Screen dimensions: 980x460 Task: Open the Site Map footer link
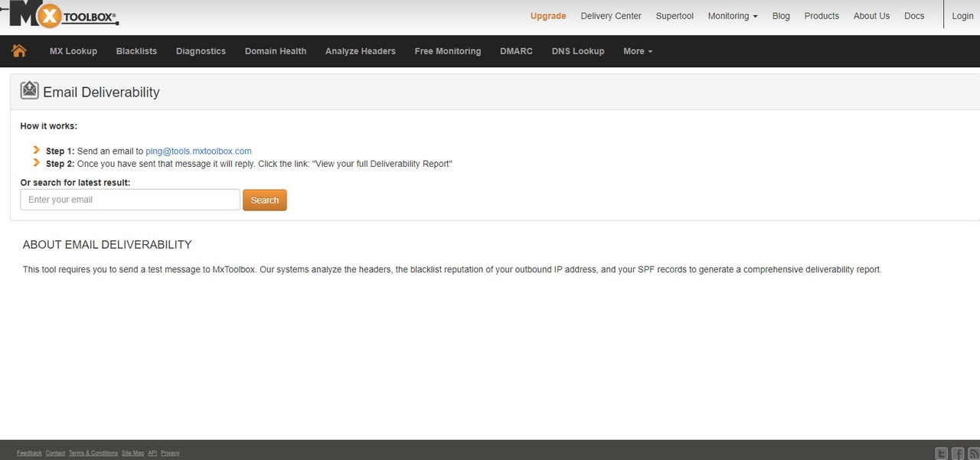click(132, 453)
